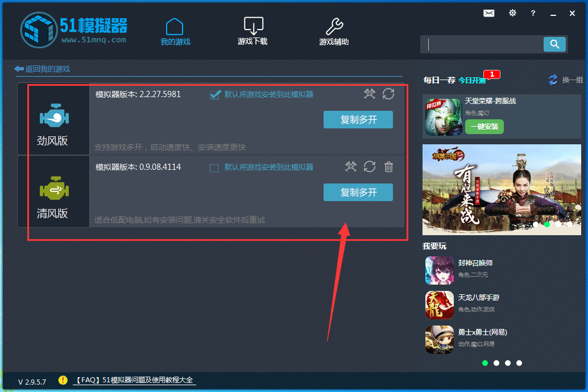Toggle the 劲风版 engine selection icon
Viewport: 588px width, 392px height.
point(55,115)
